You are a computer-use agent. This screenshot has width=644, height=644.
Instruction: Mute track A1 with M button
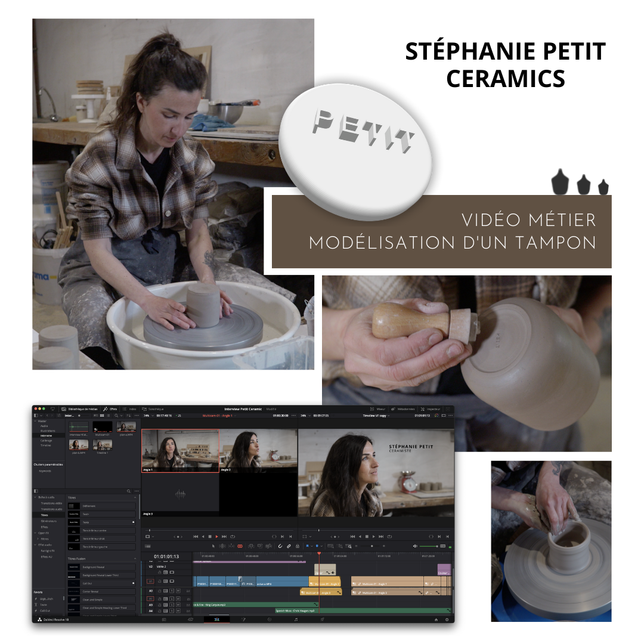(x=178, y=591)
